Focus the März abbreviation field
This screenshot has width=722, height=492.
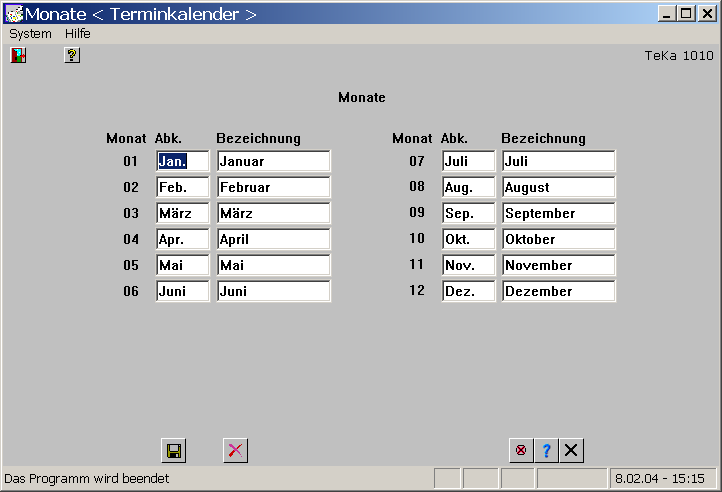[x=182, y=213]
